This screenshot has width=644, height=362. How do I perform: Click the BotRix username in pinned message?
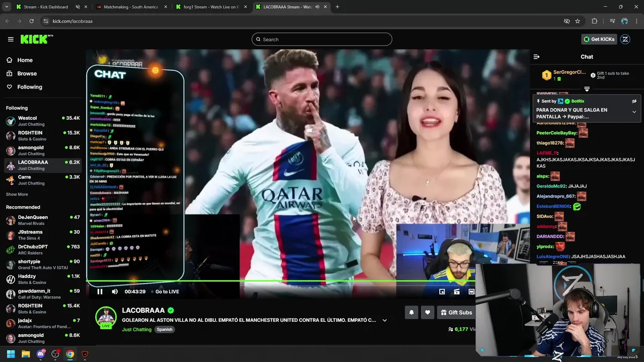578,101
